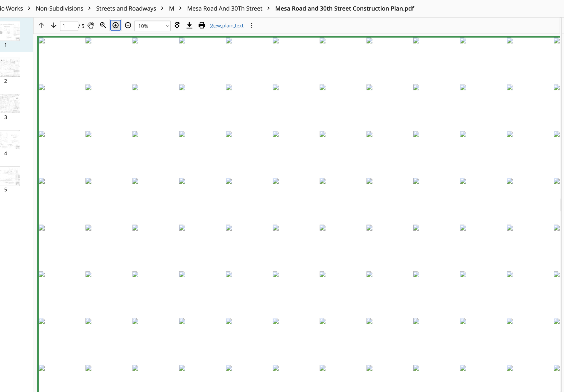Open page 2 thumbnail
The image size is (564, 392).
10,67
